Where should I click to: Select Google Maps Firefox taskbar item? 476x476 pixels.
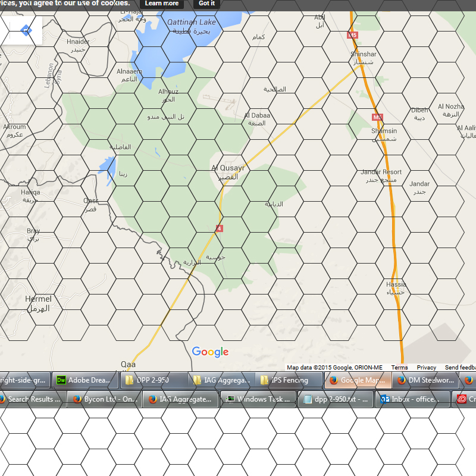tap(358, 380)
